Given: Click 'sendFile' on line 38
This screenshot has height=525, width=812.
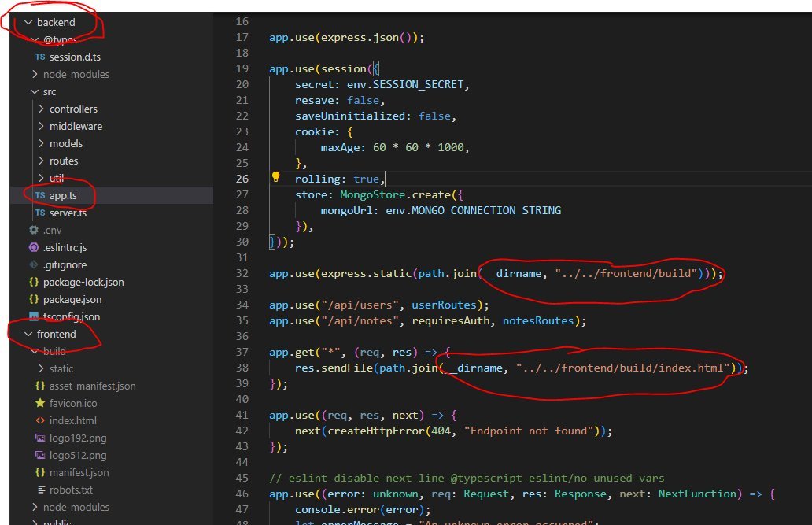Looking at the screenshot, I should tap(347, 368).
